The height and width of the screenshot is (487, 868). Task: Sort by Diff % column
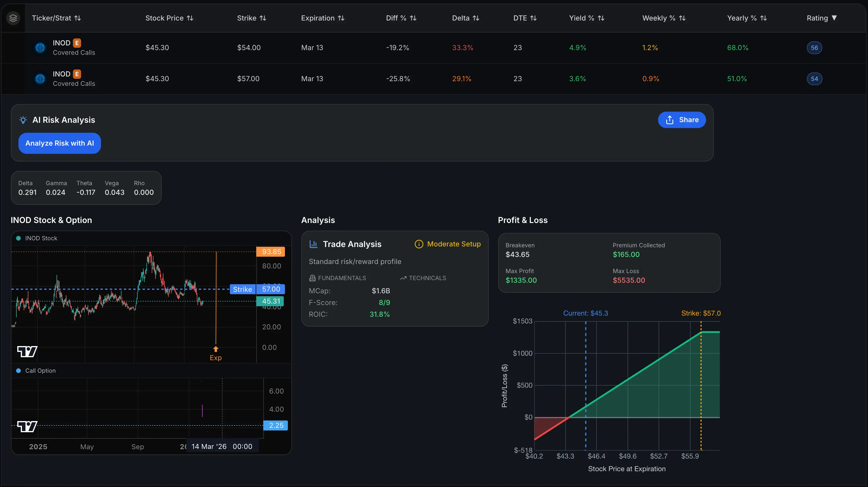point(401,18)
